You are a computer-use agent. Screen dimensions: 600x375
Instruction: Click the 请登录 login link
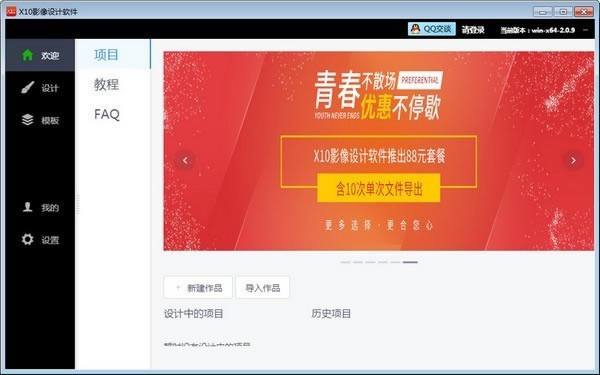tap(473, 29)
